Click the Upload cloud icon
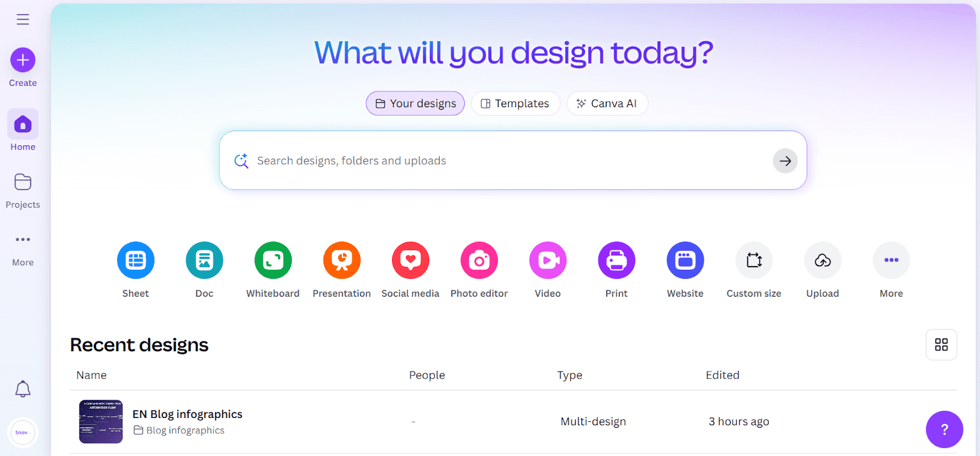 click(x=823, y=260)
